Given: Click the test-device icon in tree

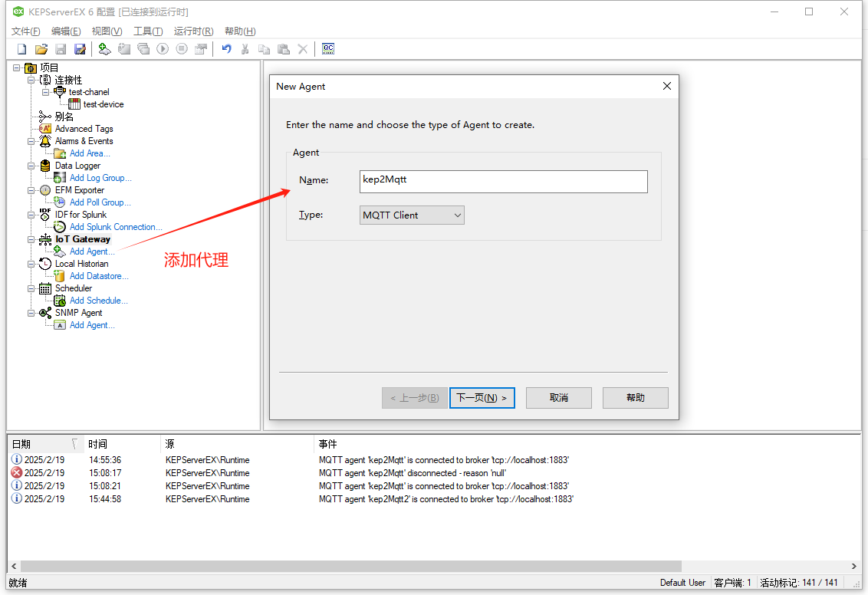Looking at the screenshot, I should (74, 104).
